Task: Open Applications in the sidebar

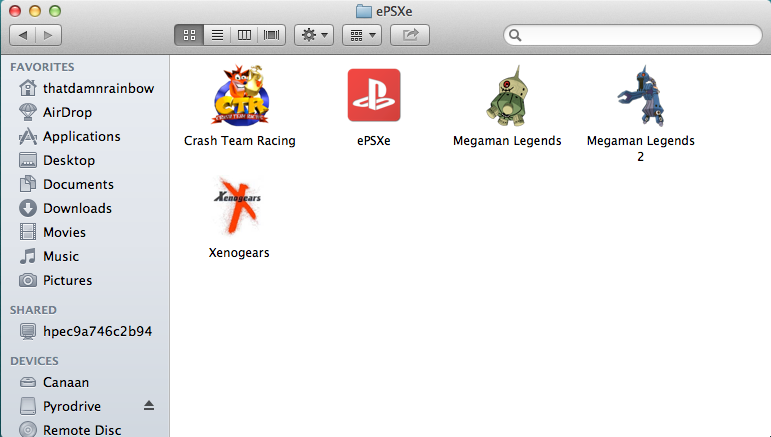Action: [x=86, y=137]
